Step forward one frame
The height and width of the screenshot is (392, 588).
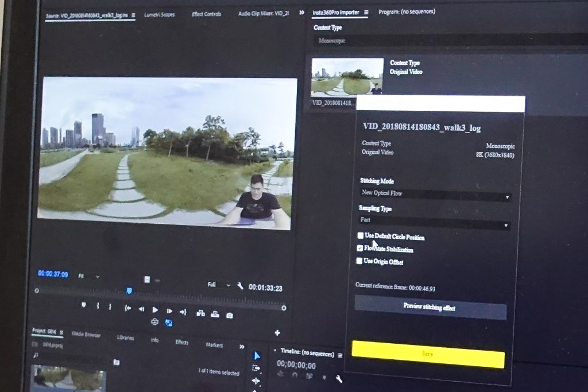(169, 311)
